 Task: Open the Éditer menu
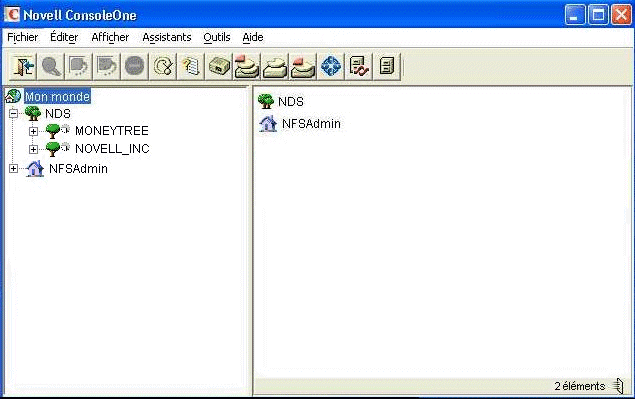click(64, 37)
